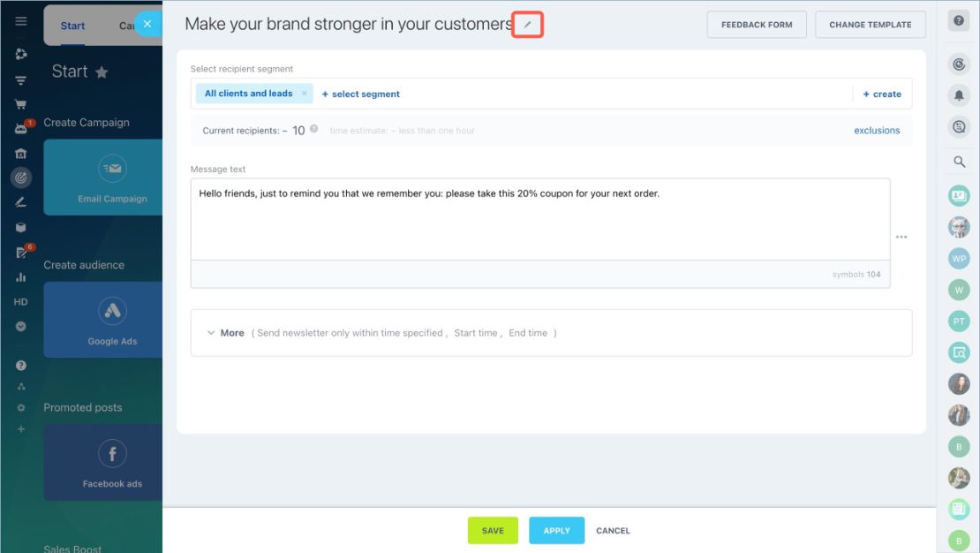Remove the All clients and leads segment
This screenshot has height=553, width=980.
pyautogui.click(x=305, y=94)
